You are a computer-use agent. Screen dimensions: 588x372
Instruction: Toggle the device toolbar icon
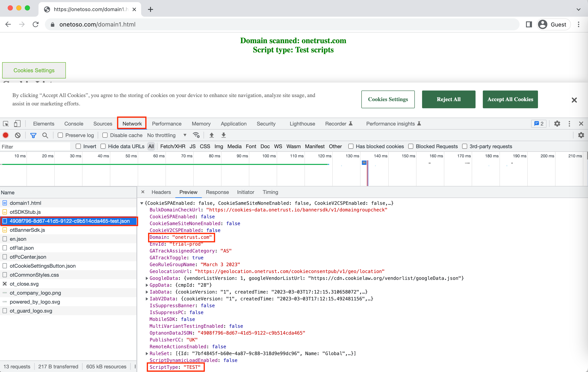pyautogui.click(x=17, y=124)
